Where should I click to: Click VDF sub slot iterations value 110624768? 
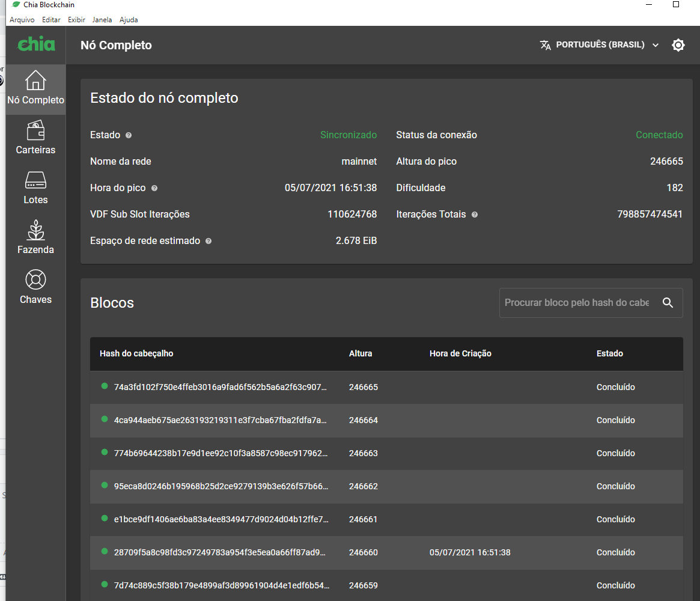coord(352,215)
